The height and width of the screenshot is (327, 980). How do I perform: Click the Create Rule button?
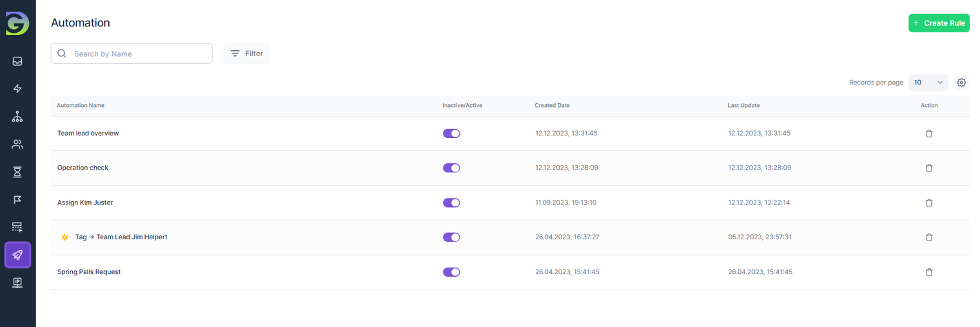pyautogui.click(x=938, y=23)
